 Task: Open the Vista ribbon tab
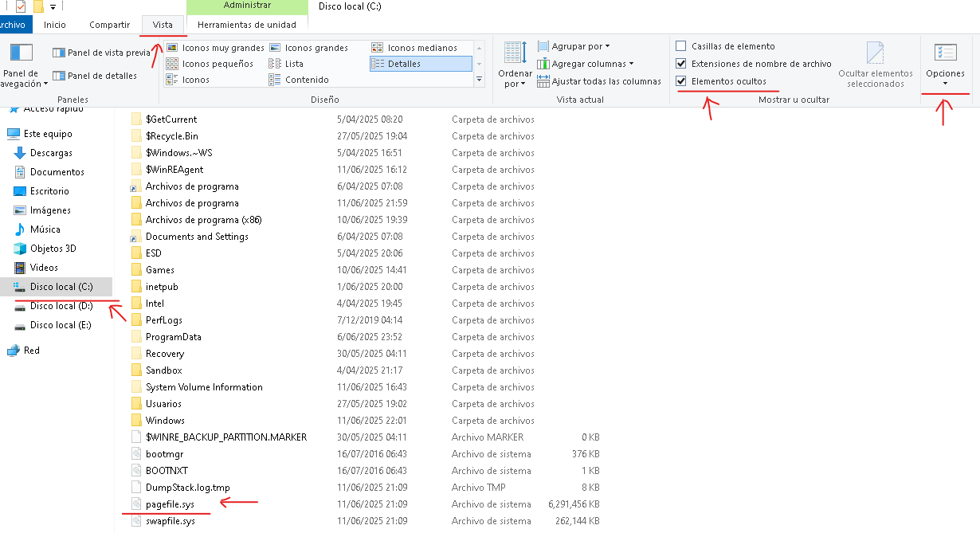click(x=163, y=25)
